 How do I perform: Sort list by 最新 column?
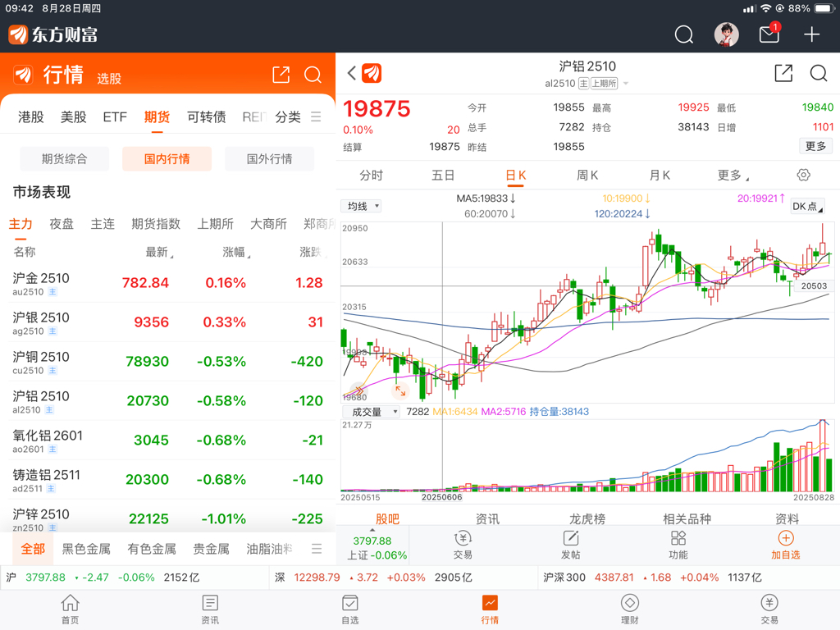click(x=159, y=252)
